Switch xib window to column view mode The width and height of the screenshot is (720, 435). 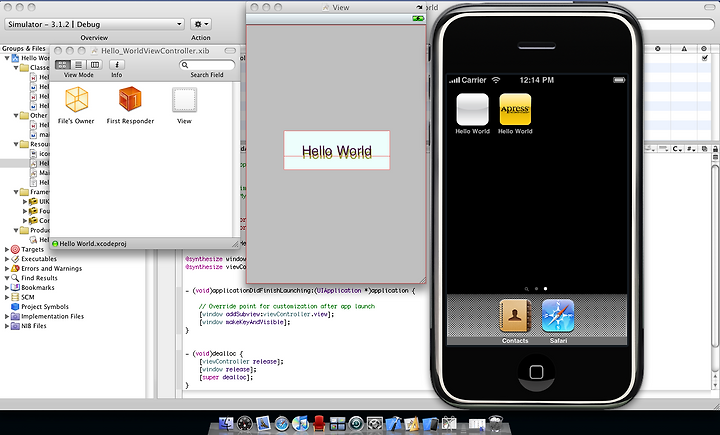click(95, 65)
